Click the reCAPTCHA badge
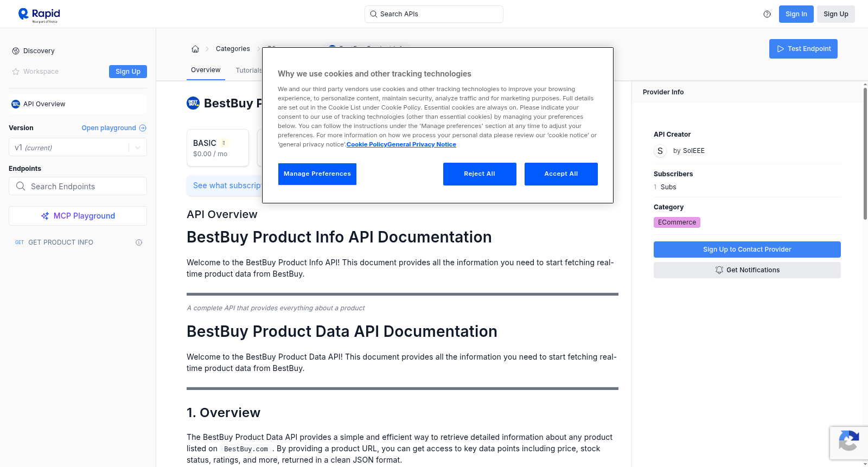Viewport: 868px width, 467px height. click(848, 443)
